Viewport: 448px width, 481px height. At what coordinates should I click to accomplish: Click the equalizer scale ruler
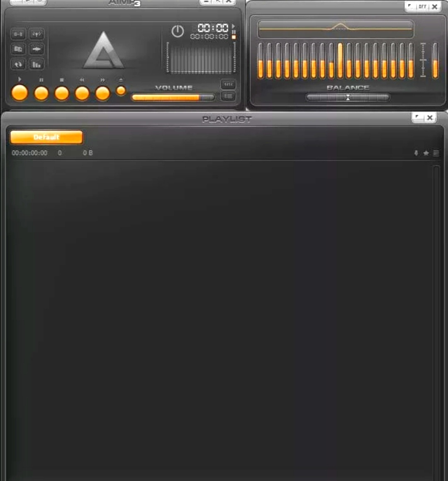point(423,60)
